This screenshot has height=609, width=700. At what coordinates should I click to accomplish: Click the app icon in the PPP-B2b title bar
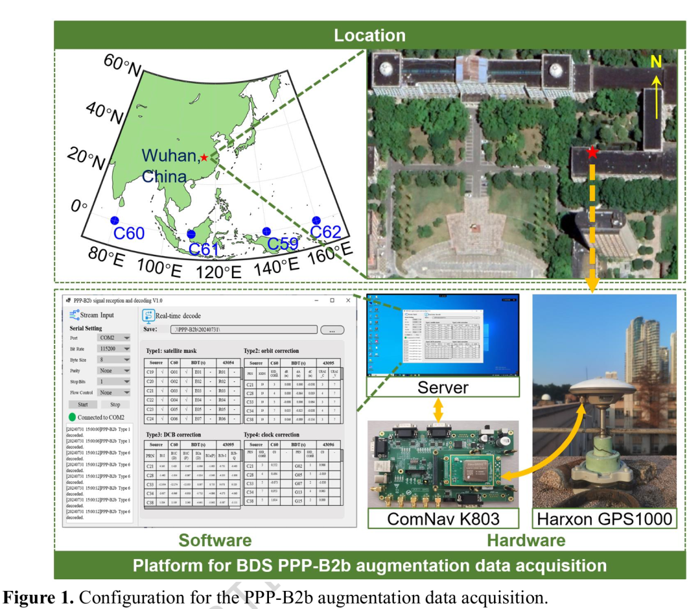point(68,300)
